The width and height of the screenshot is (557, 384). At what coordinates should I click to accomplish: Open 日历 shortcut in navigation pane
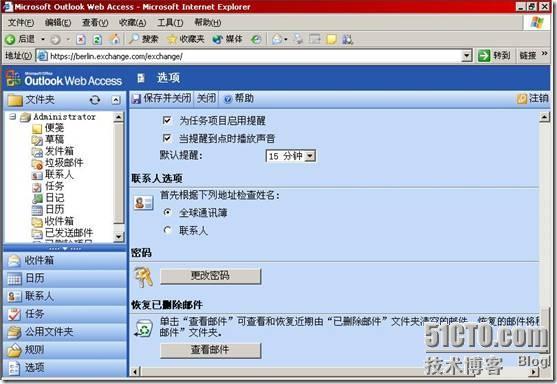coord(65,278)
